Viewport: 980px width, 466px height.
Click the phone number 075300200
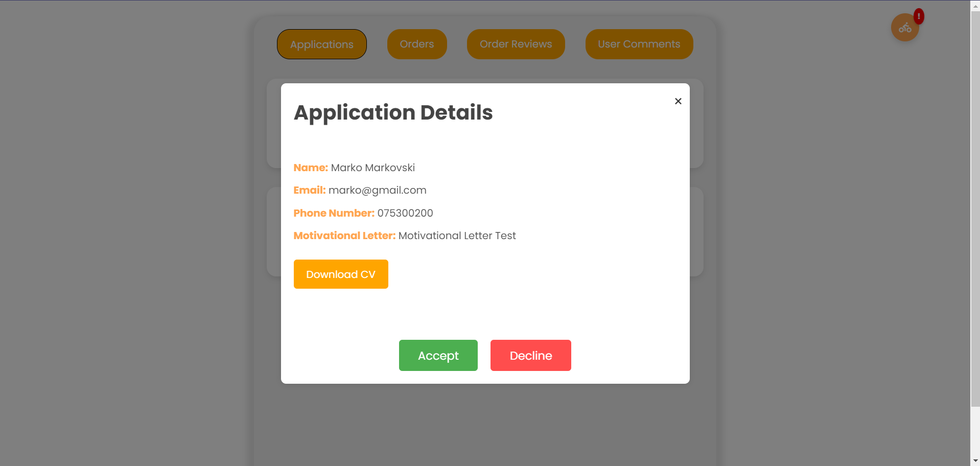pos(405,213)
